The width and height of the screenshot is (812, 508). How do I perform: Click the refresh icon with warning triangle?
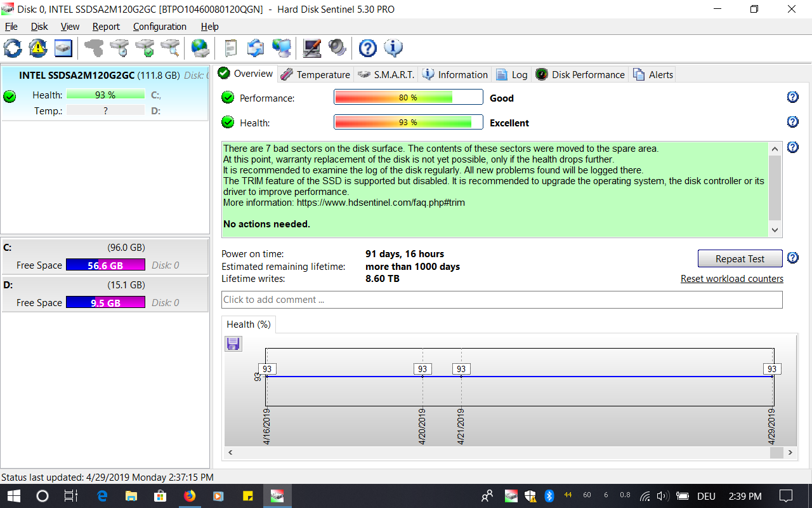pyautogui.click(x=38, y=48)
